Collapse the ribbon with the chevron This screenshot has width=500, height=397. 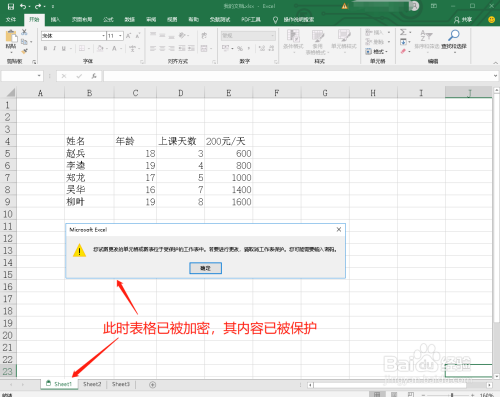tap(495, 63)
